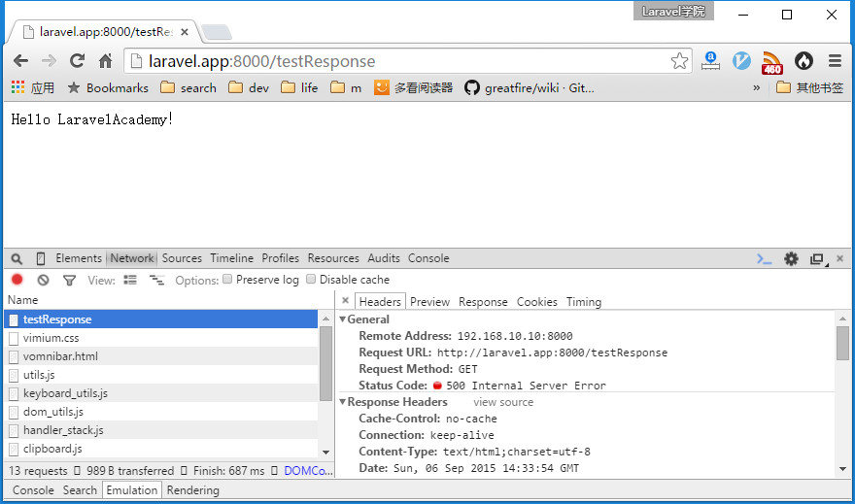Switch to the Timeline panel
The image size is (855, 504).
232,258
